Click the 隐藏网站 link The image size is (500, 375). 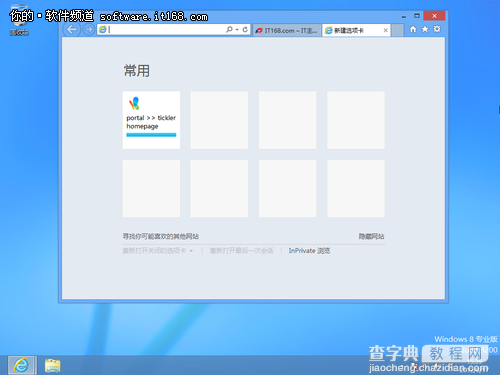coord(371,236)
